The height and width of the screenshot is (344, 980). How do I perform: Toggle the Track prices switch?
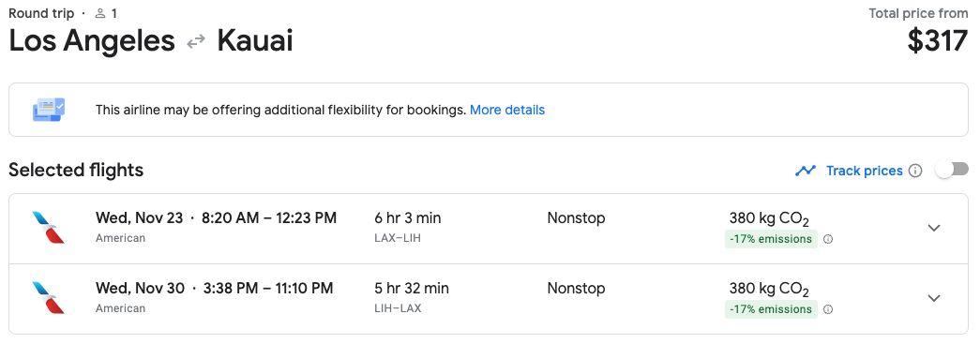951,170
